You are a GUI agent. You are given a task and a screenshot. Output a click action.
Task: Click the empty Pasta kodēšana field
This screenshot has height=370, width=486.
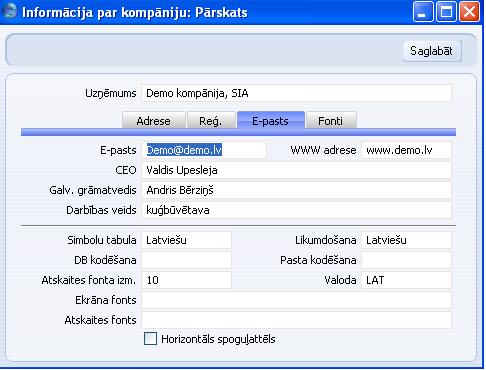pyautogui.click(x=406, y=260)
